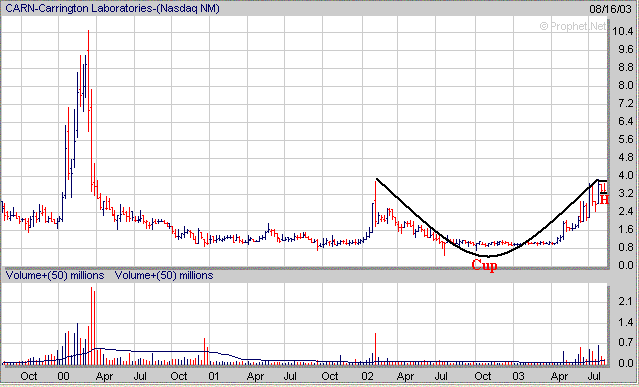Click the Jul label between 01 and 02
The height and width of the screenshot is (387, 639).
click(x=290, y=376)
